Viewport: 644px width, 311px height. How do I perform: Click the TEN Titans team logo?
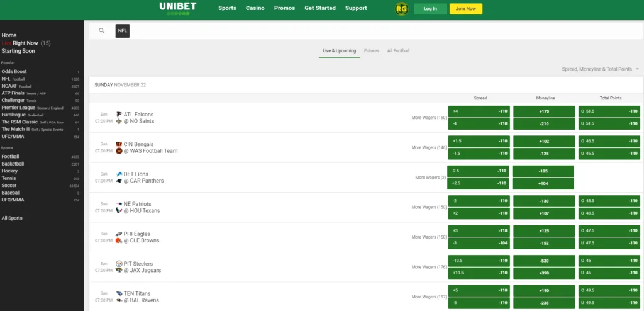119,293
